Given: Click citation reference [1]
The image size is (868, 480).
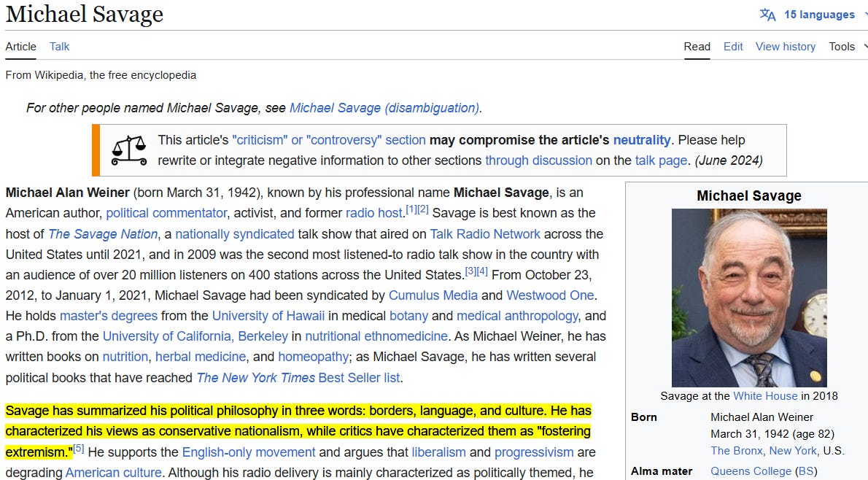Looking at the screenshot, I should 411,209.
